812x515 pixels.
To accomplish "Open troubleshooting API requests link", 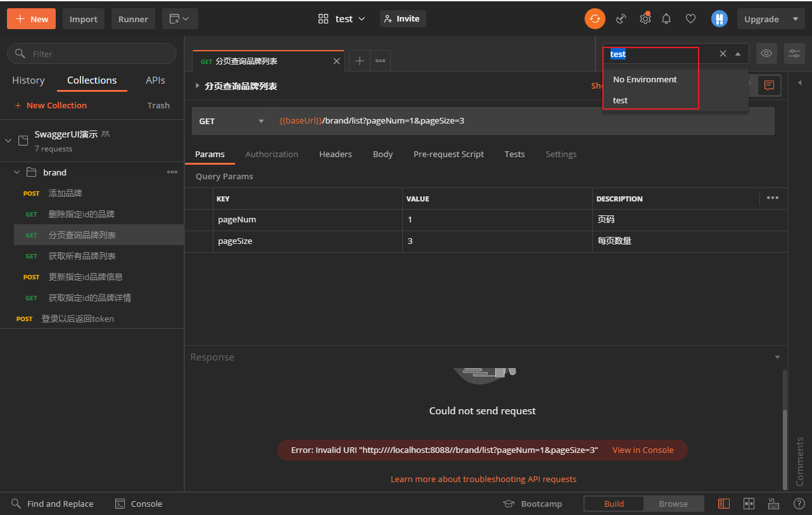I will pyautogui.click(x=483, y=479).
